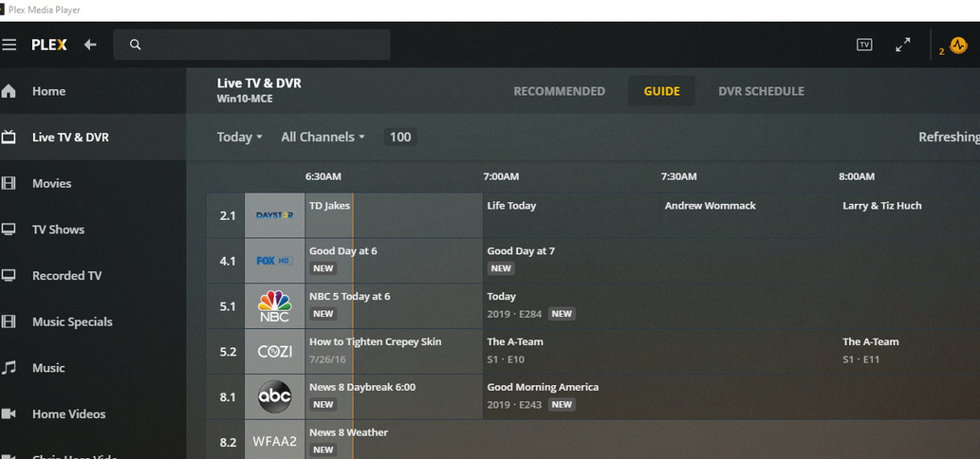Click channel number 4.1

(228, 261)
